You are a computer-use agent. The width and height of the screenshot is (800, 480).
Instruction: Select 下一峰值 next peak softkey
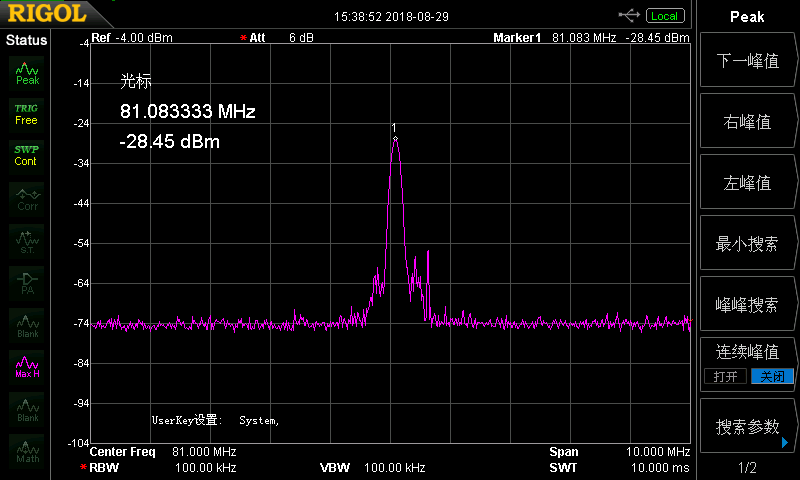tap(747, 61)
